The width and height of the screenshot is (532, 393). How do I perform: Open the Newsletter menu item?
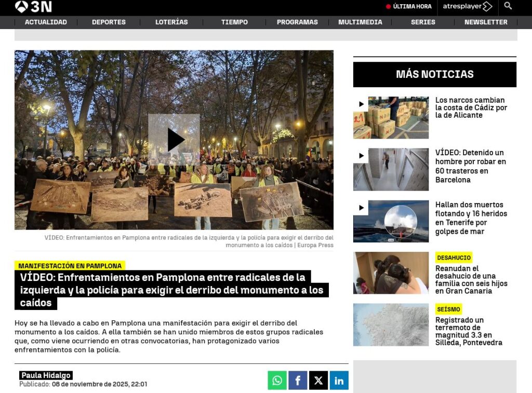pos(485,22)
